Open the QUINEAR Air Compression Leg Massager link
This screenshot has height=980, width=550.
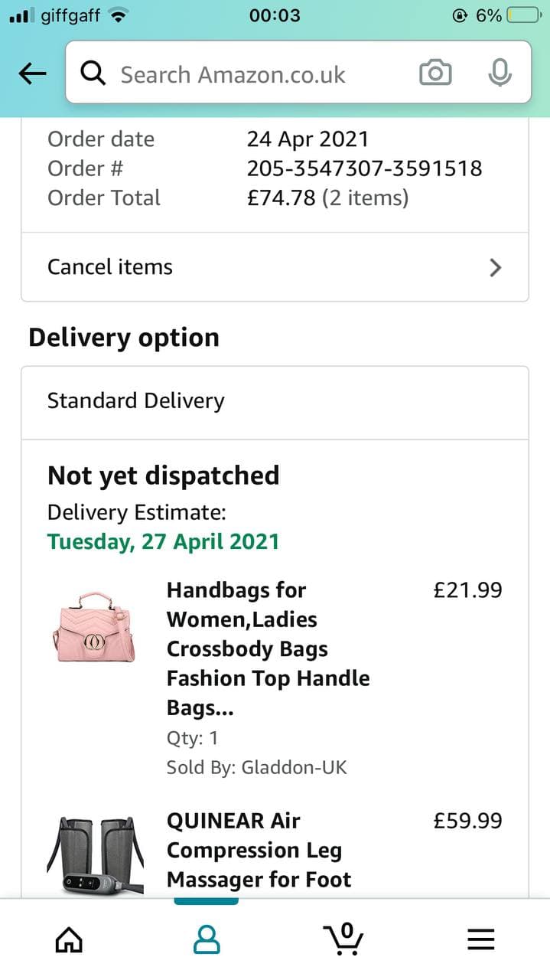[259, 850]
